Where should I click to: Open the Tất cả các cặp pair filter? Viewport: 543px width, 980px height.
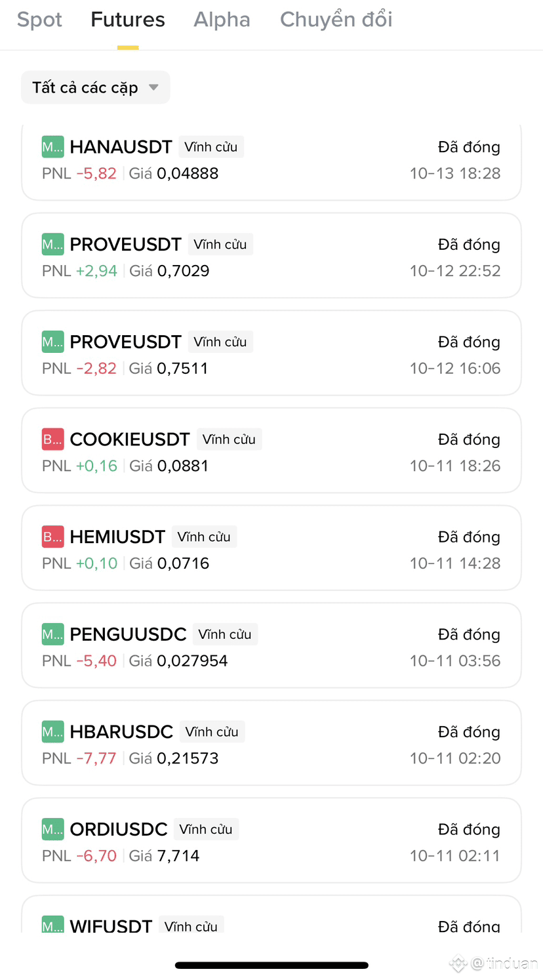(x=85, y=87)
